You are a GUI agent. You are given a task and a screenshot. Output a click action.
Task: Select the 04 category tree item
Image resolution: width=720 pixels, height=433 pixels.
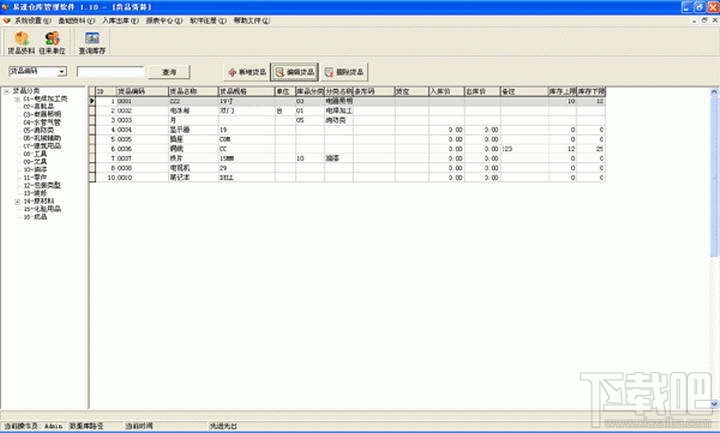tap(42, 122)
